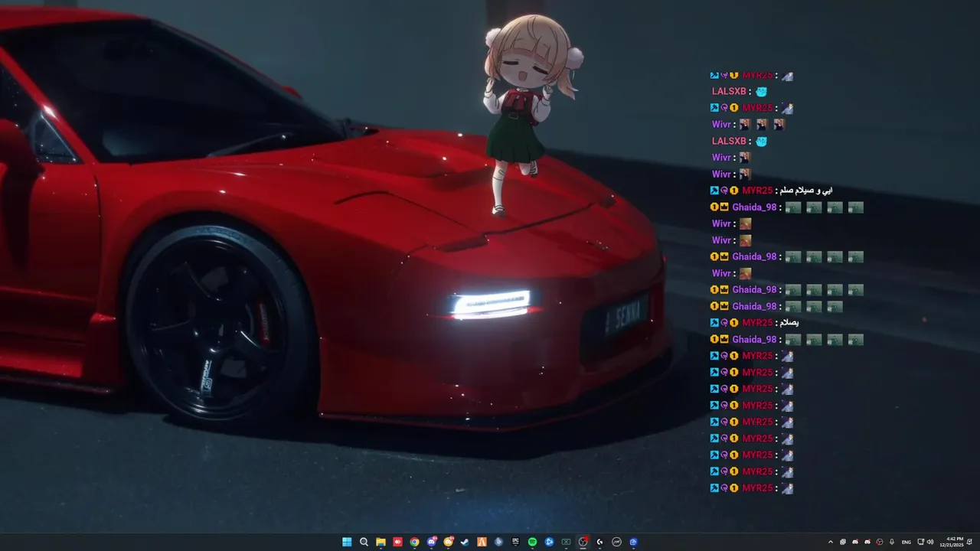
Task: Open Epic Games Launcher from taskbar
Action: [515, 542]
